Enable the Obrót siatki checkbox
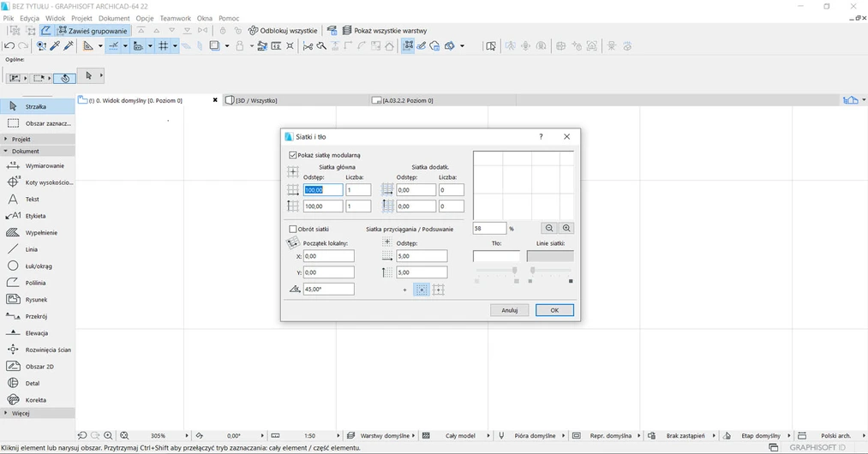The width and height of the screenshot is (868, 454). point(293,229)
